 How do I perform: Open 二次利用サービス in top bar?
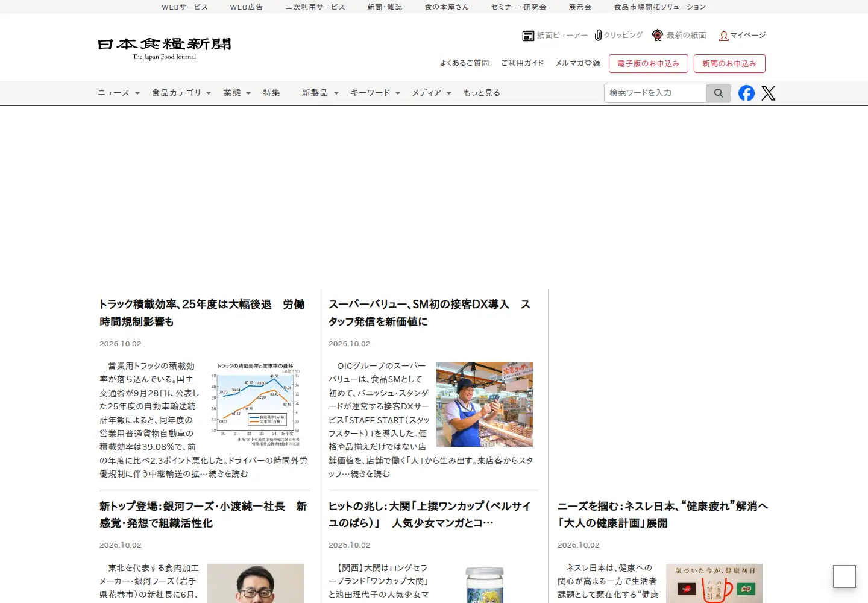click(x=315, y=7)
